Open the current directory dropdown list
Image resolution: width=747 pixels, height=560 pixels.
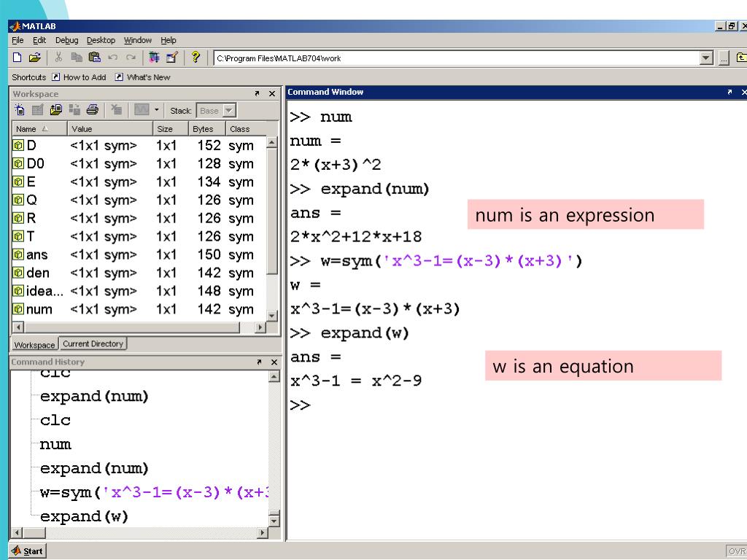706,58
